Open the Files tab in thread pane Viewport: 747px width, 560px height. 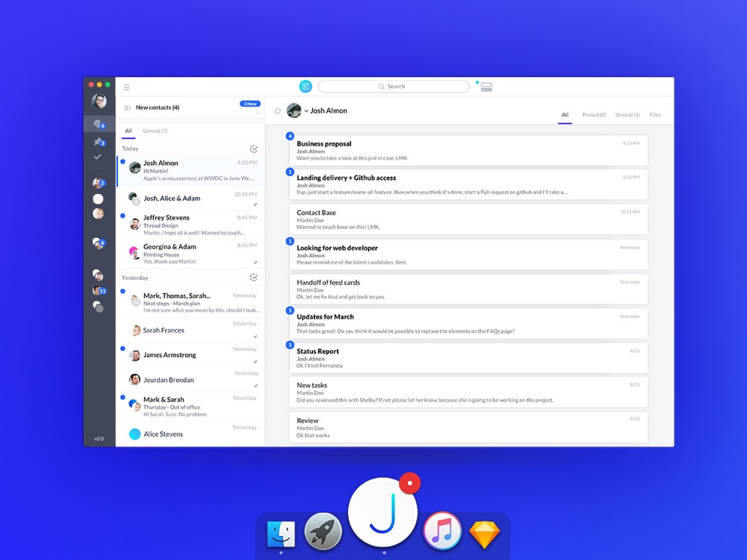tap(655, 115)
